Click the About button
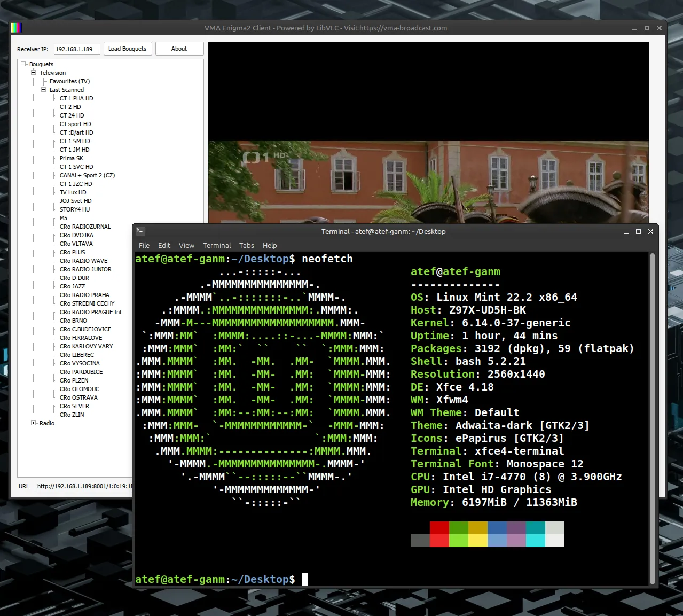The width and height of the screenshot is (683, 616). click(179, 49)
